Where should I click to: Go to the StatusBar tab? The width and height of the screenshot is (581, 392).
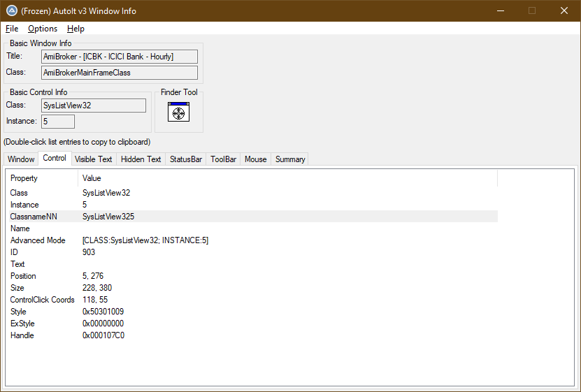coord(186,159)
